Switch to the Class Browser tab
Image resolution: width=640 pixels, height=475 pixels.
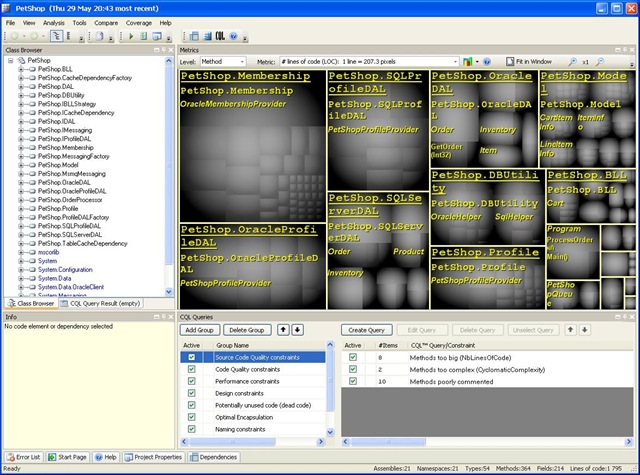pos(31,304)
